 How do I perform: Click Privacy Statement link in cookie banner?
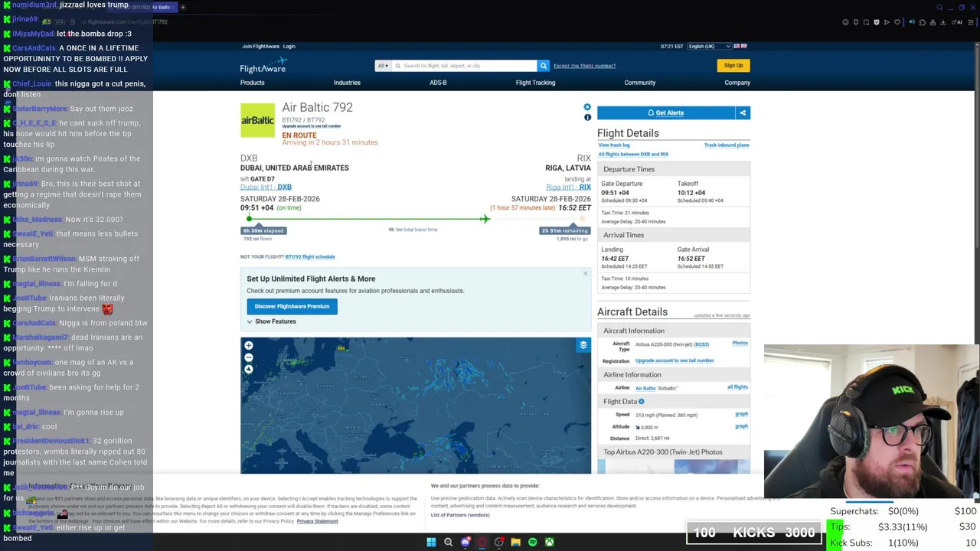coord(317,521)
